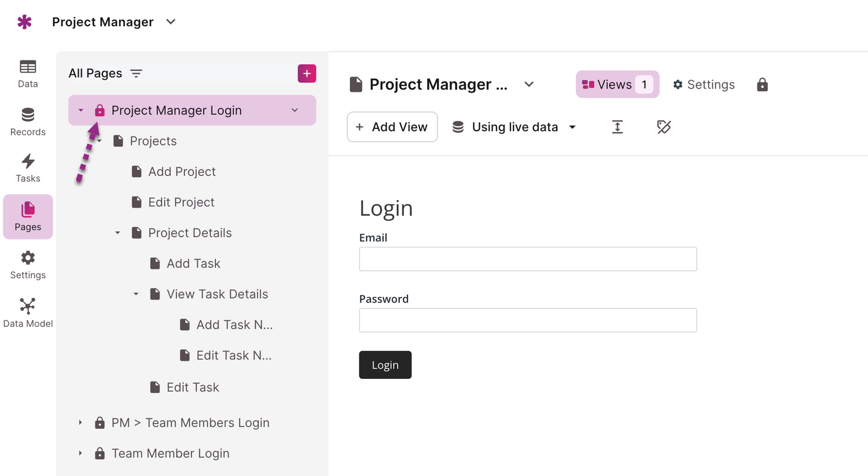Expand PM > Team Members Login pages
Image resolution: width=868 pixels, height=476 pixels.
pyautogui.click(x=80, y=423)
